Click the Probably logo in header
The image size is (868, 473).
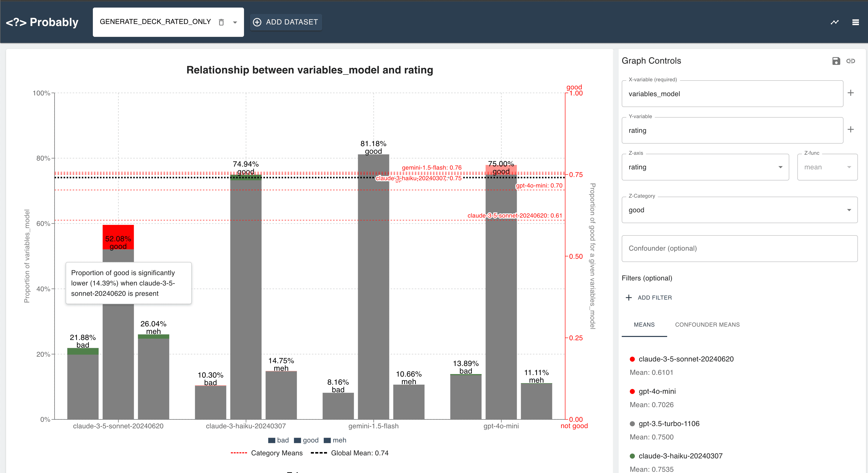pos(42,22)
